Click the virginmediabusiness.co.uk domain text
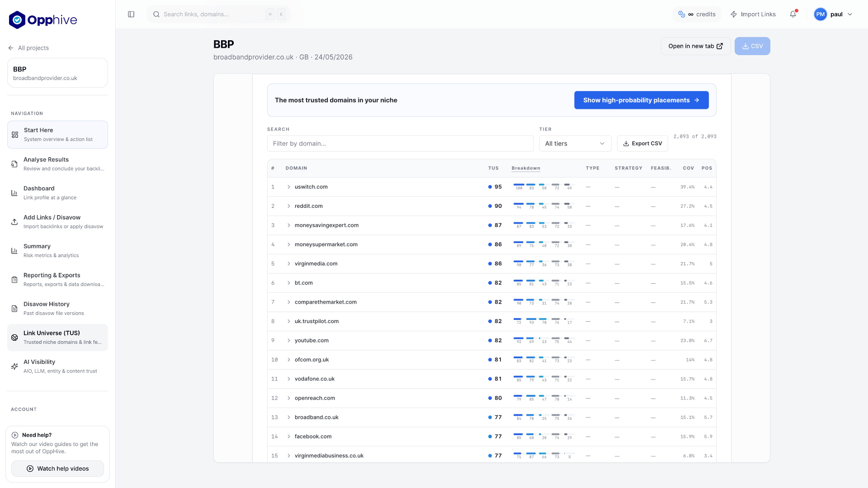Image resolution: width=868 pixels, height=488 pixels. click(x=329, y=456)
